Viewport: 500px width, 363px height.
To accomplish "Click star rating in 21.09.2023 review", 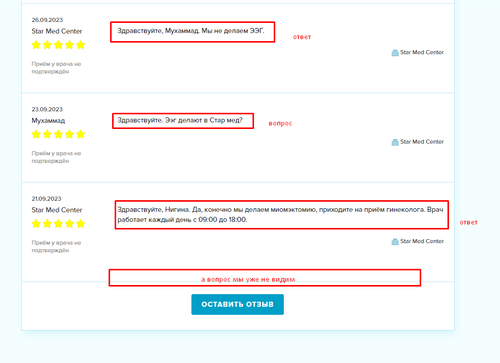I will click(58, 223).
